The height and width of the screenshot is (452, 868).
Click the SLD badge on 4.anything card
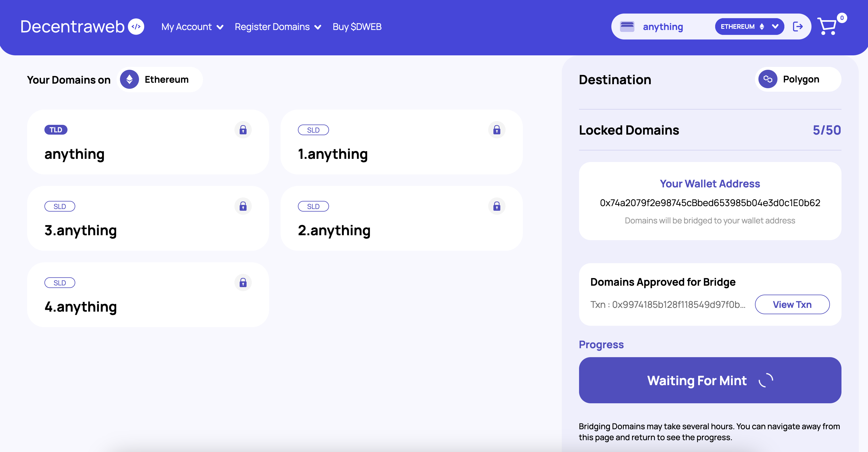click(x=60, y=283)
